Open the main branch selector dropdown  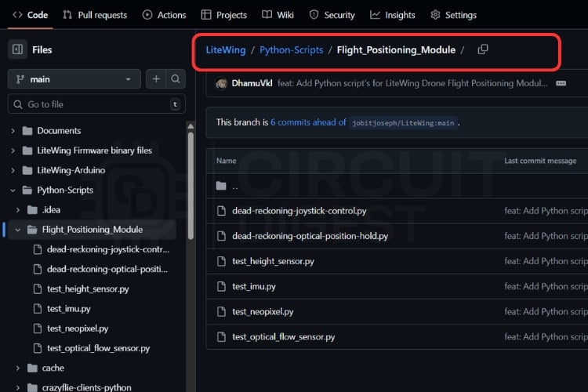74,79
